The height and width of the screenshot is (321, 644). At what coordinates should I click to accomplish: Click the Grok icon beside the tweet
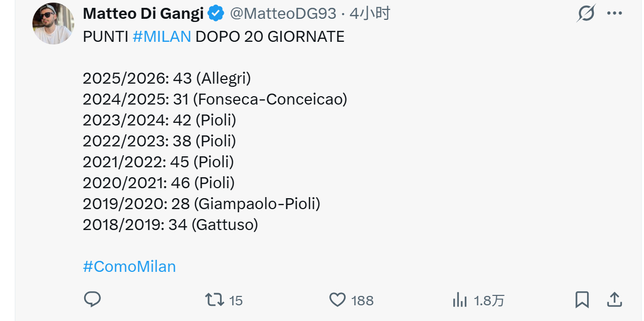(586, 13)
